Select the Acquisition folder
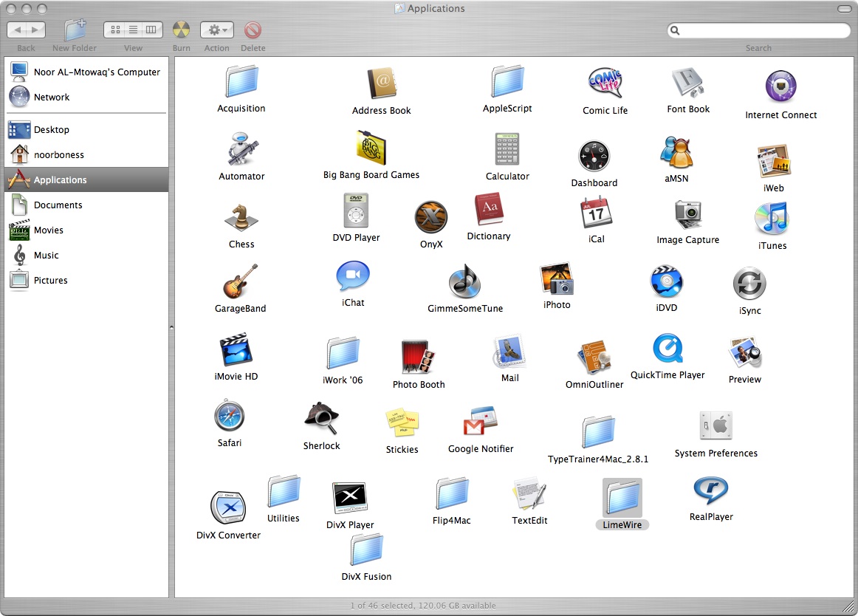Screen dimensions: 858x616 point(241,81)
